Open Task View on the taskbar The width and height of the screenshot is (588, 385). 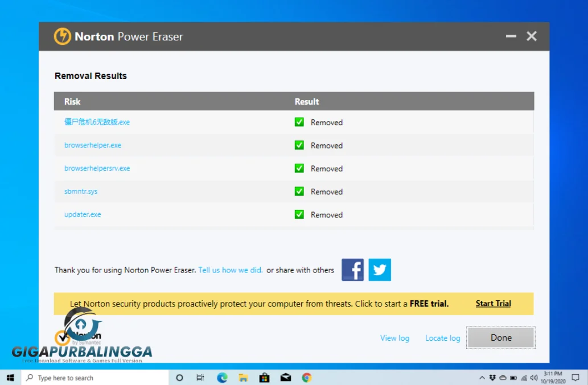coord(200,378)
